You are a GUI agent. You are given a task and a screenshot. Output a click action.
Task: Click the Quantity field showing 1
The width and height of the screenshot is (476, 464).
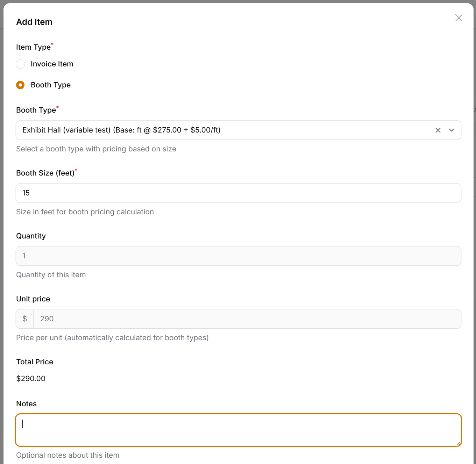(x=238, y=256)
